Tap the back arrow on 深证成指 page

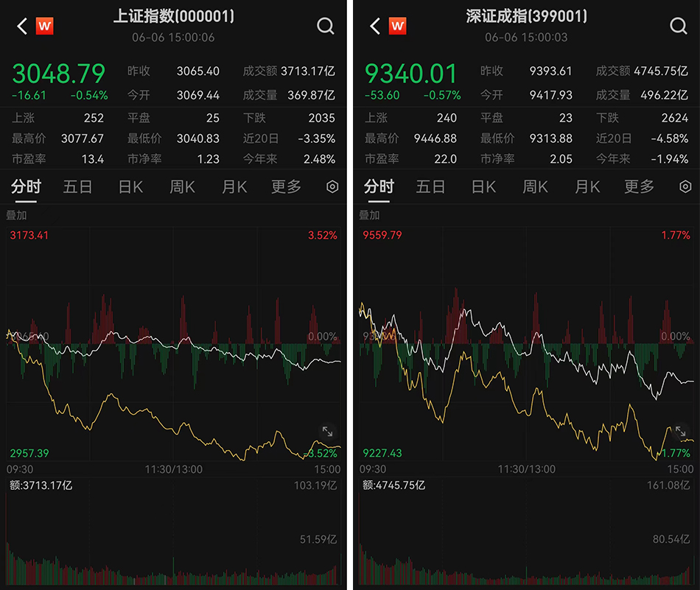pos(375,27)
